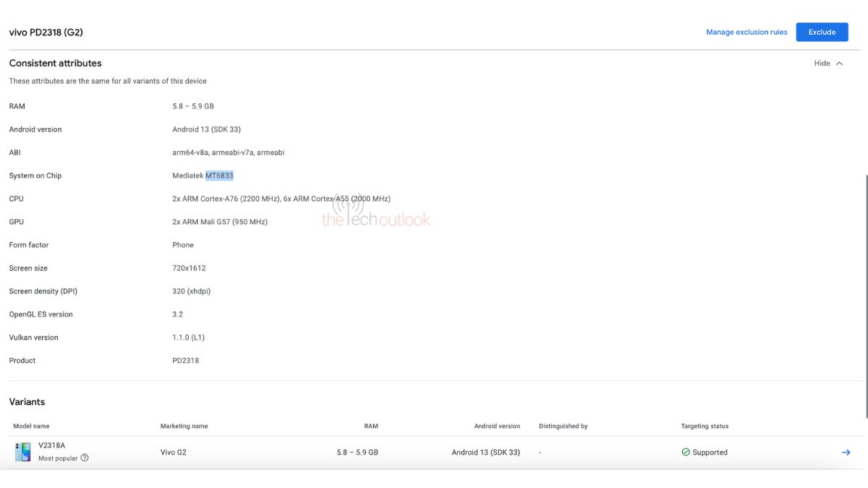Collapse attributes with Hide chevron

pos(839,63)
